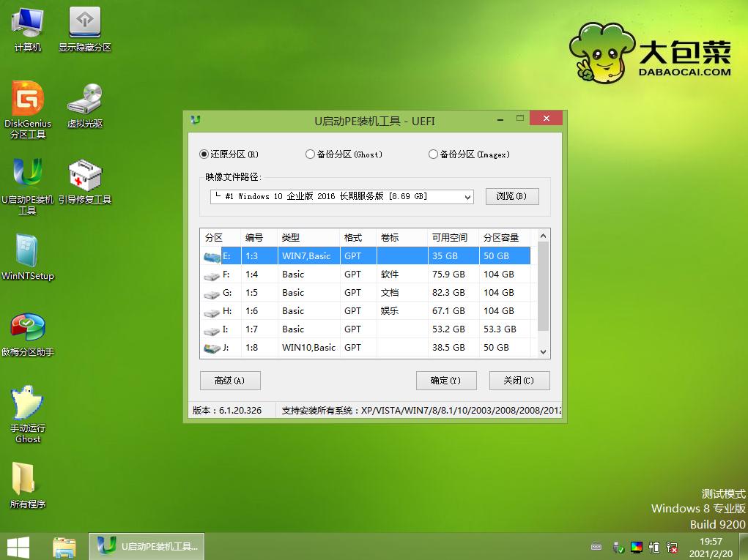The image size is (748, 560).
Task: Launch DiskGenius 分区工具 icon
Action: point(28,110)
